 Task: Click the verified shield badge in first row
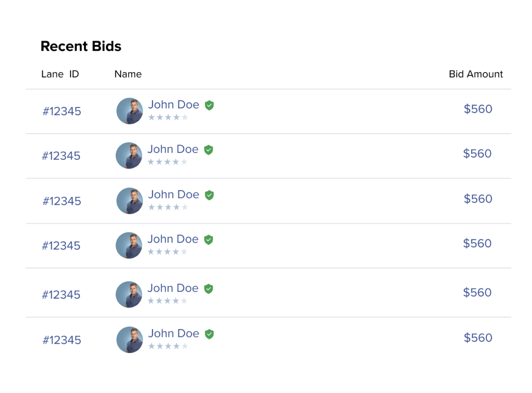(209, 105)
